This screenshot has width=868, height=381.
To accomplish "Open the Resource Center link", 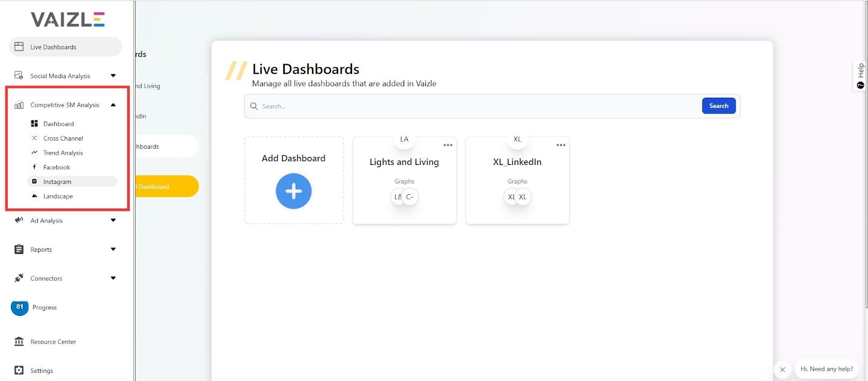I will coord(53,342).
